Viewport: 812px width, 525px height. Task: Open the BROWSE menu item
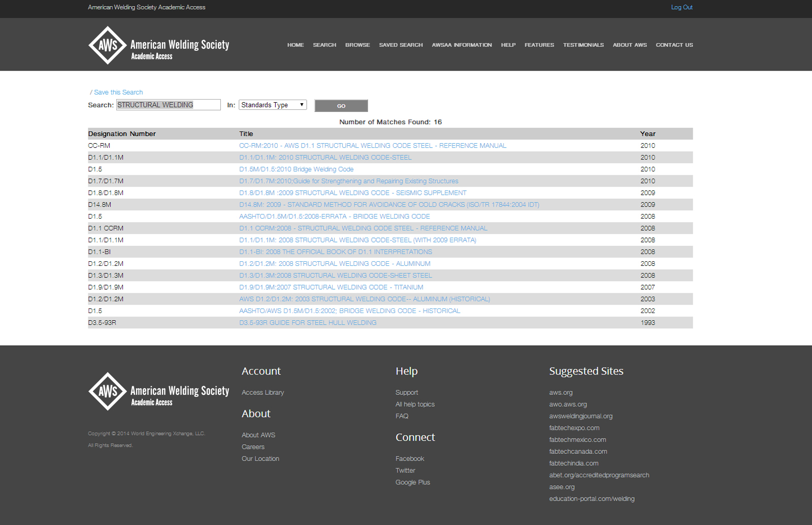click(x=358, y=45)
